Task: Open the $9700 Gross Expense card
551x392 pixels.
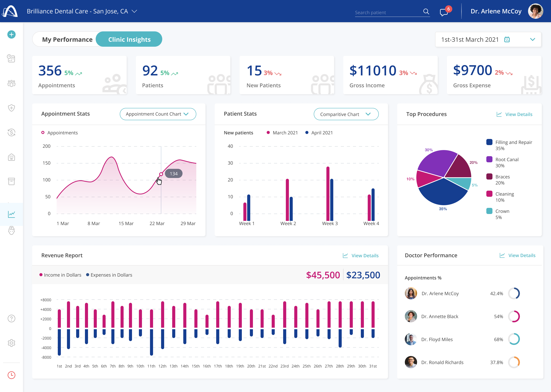Action: (494, 75)
